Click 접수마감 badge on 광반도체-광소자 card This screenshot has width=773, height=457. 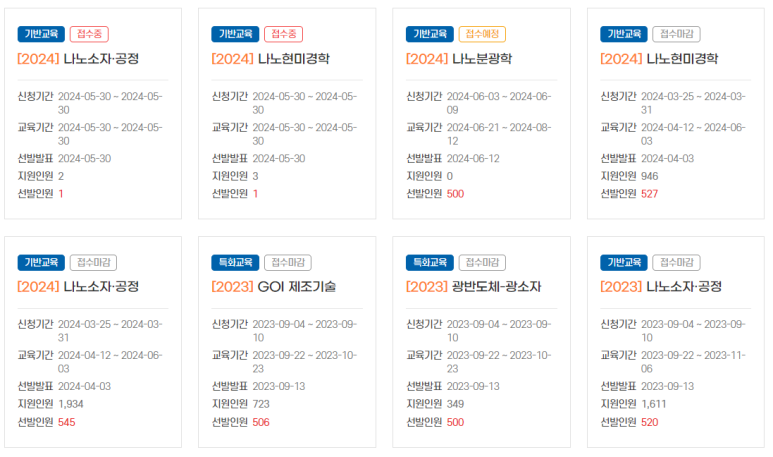(482, 262)
